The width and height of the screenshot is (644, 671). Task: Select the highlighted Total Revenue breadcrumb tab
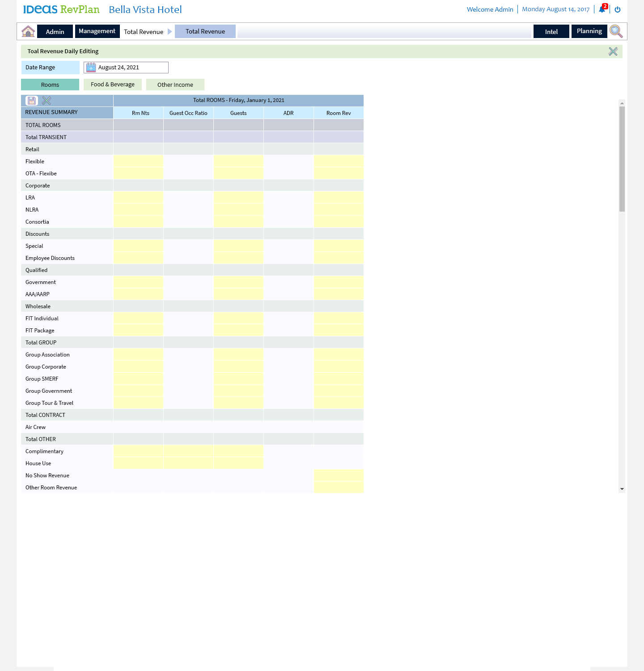point(205,31)
